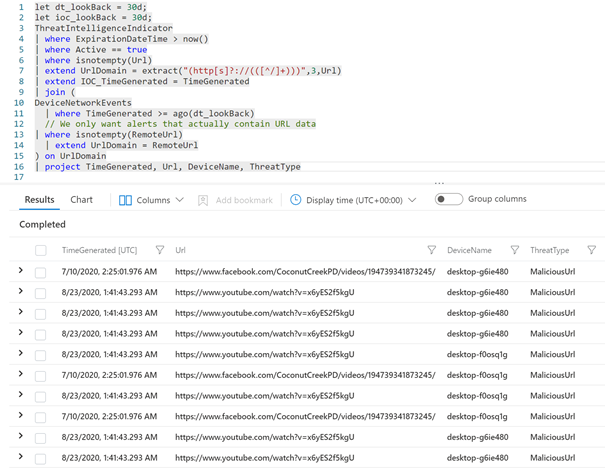605x468 pixels.
Task: Check the first result row checkbox
Action: [x=41, y=272]
